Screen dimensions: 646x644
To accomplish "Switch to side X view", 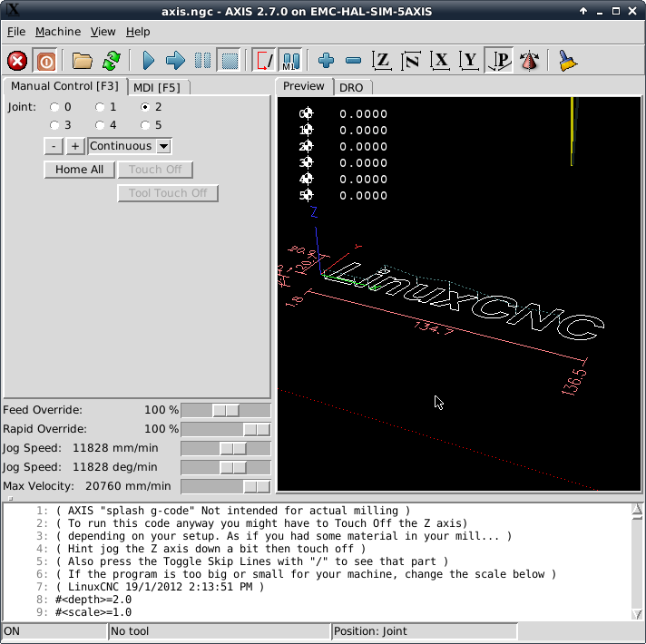I will [x=440, y=62].
